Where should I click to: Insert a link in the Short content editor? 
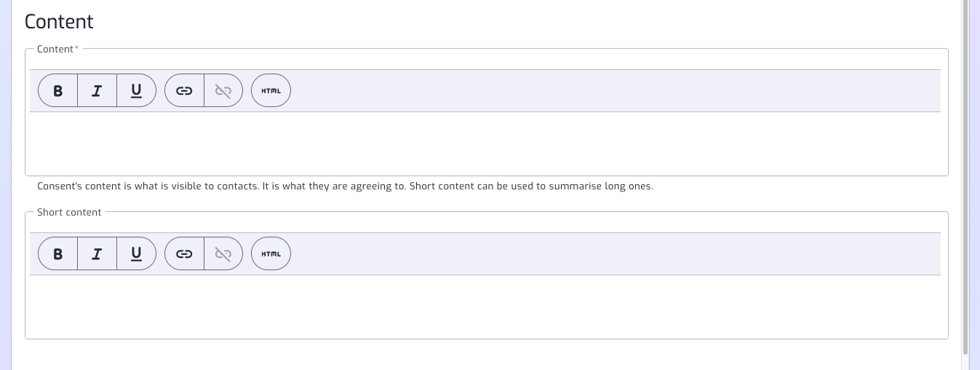click(185, 253)
